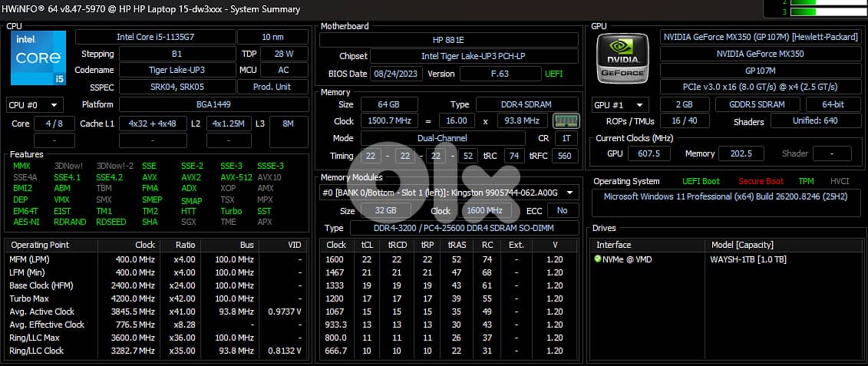This screenshot has width=868, height=366.
Task: Select the Turbo Max operating point row
Action: pos(156,298)
